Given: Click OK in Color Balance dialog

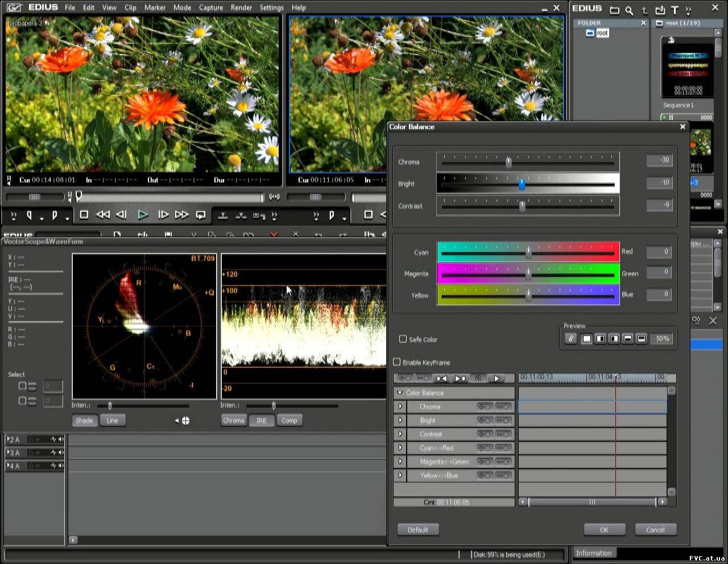Looking at the screenshot, I should pos(605,530).
